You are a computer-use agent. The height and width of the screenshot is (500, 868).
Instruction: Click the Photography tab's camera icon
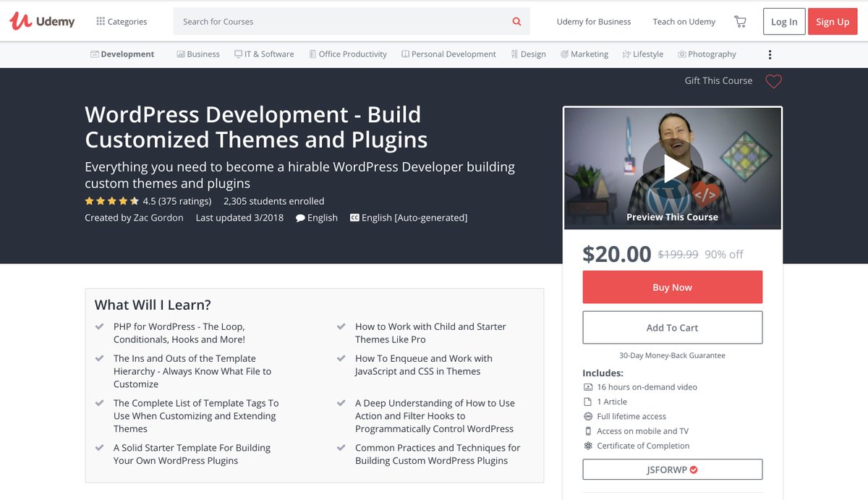tap(682, 54)
